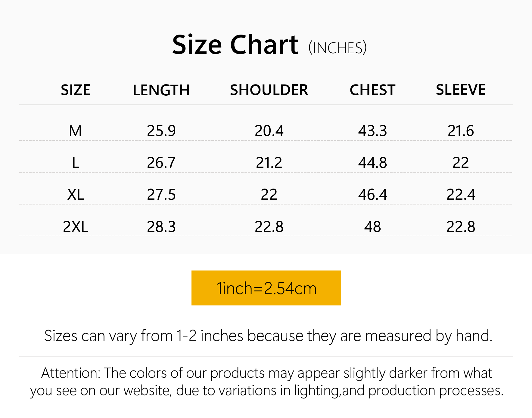Select the XL size row label
Screen dimensions: 532x418
point(76,195)
